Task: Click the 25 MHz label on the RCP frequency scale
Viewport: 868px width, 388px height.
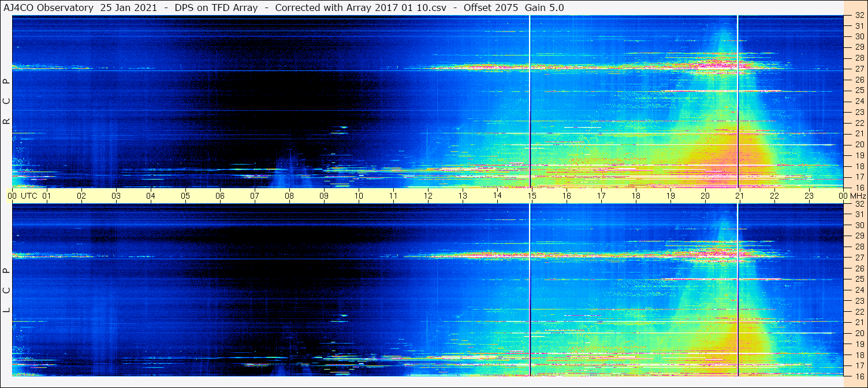Action: [859, 91]
